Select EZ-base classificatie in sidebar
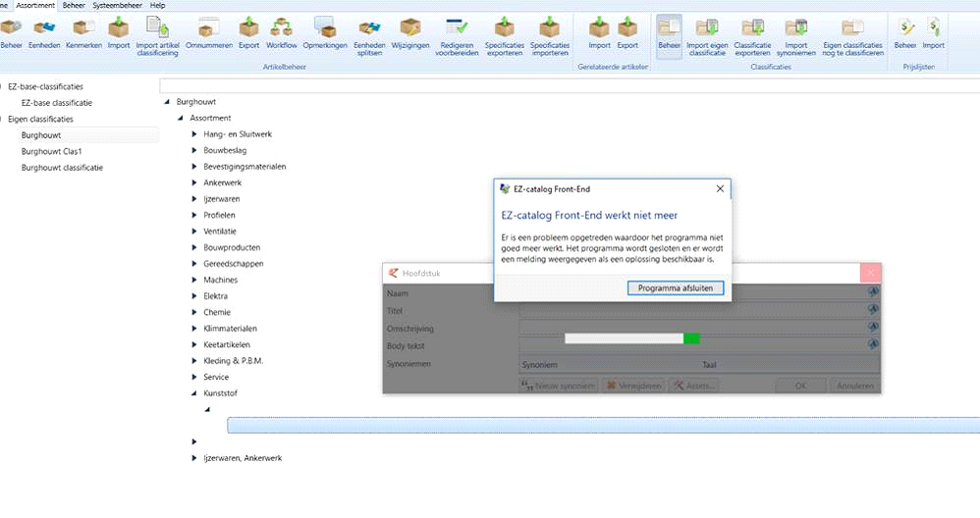The image size is (980, 518). pos(56,103)
